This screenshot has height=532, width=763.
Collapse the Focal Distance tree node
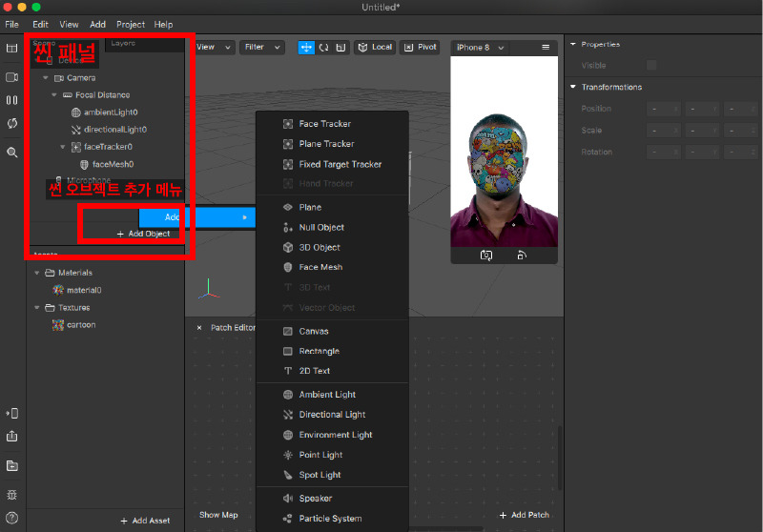tap(54, 94)
